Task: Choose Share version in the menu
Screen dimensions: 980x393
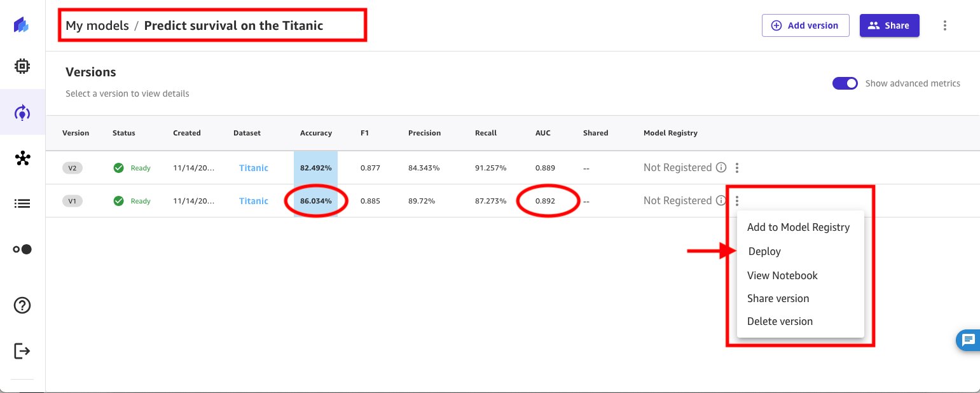Action: tap(778, 298)
